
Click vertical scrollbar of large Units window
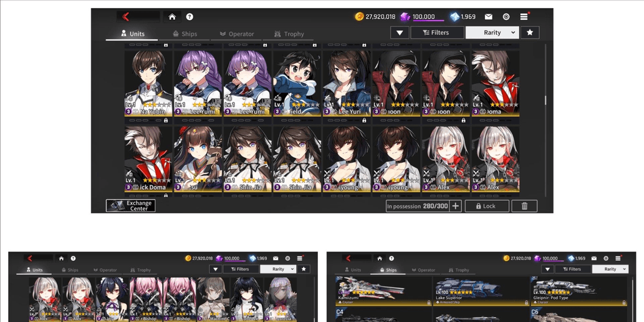[x=545, y=119]
